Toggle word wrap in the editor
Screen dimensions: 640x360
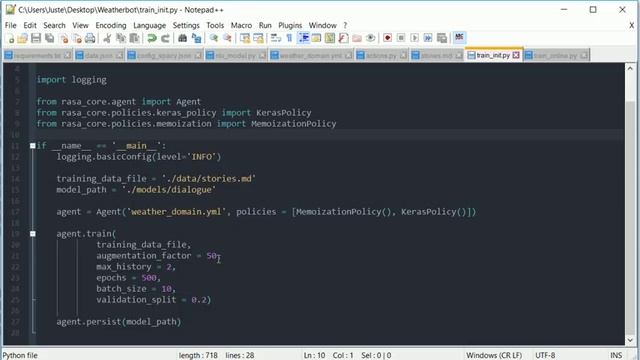pos(276,38)
